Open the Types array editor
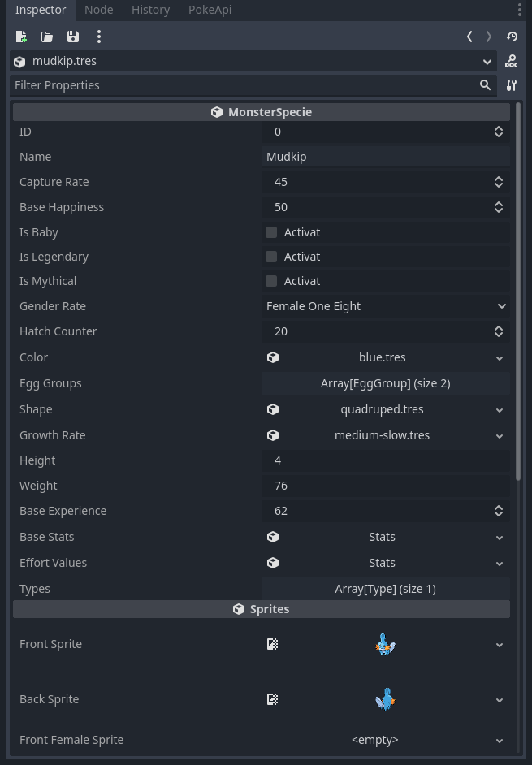Image resolution: width=532 pixels, height=765 pixels. 385,589
